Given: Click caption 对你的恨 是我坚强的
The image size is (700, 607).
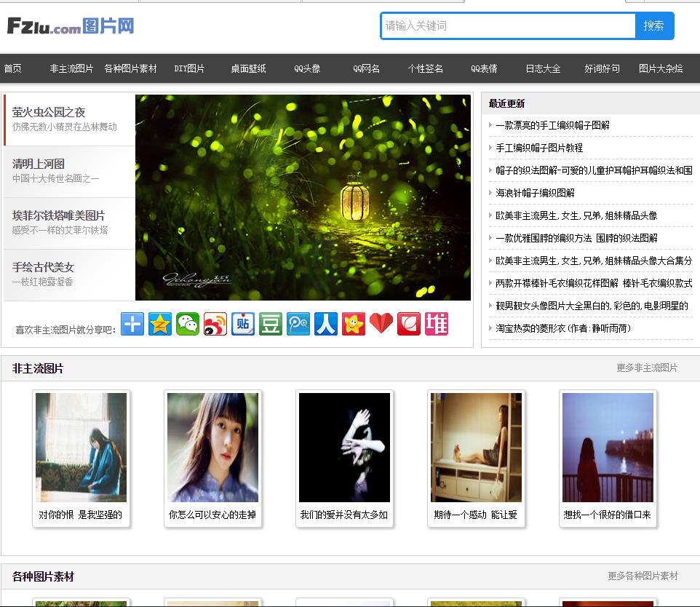Looking at the screenshot, I should click(80, 515).
